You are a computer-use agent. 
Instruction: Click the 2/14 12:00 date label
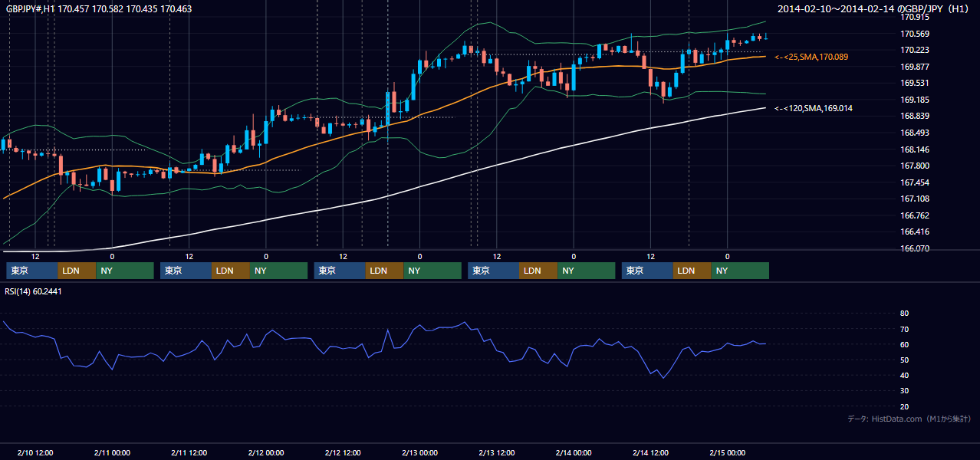650,452
